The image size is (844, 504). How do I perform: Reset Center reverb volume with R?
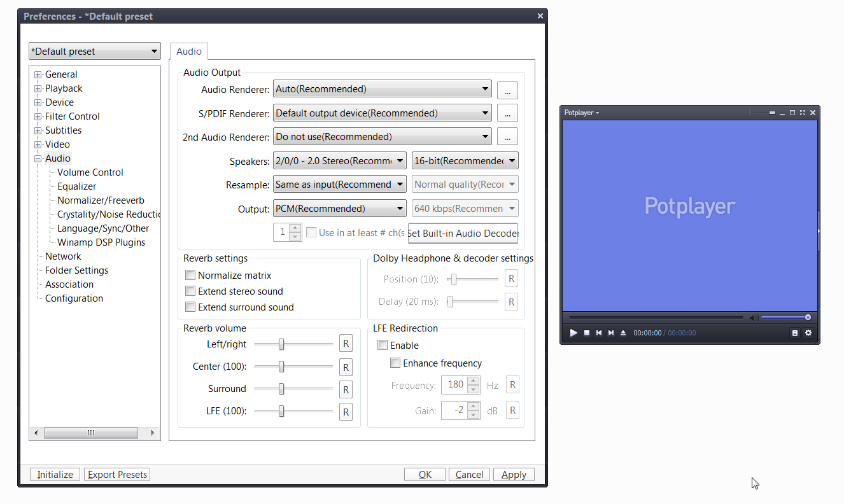coord(346,367)
